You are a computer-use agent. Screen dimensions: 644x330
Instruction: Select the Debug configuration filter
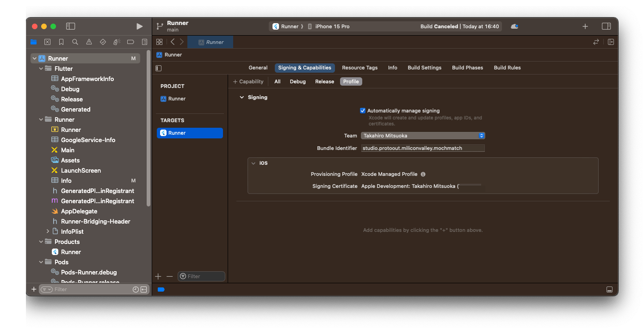[x=297, y=81]
